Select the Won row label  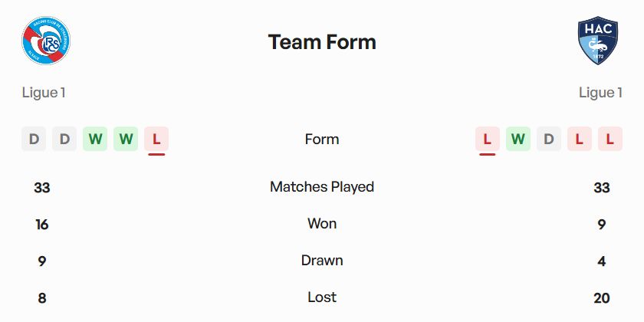click(322, 224)
